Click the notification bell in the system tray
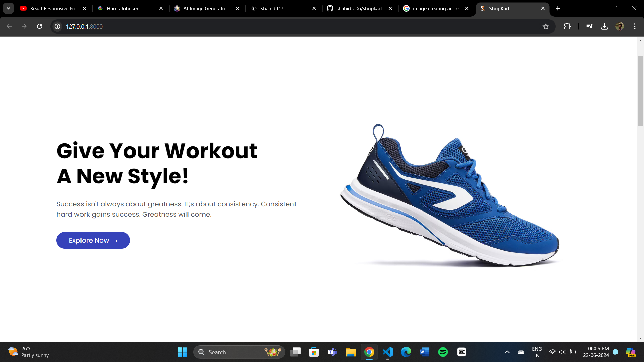644x362 pixels. tap(616, 352)
